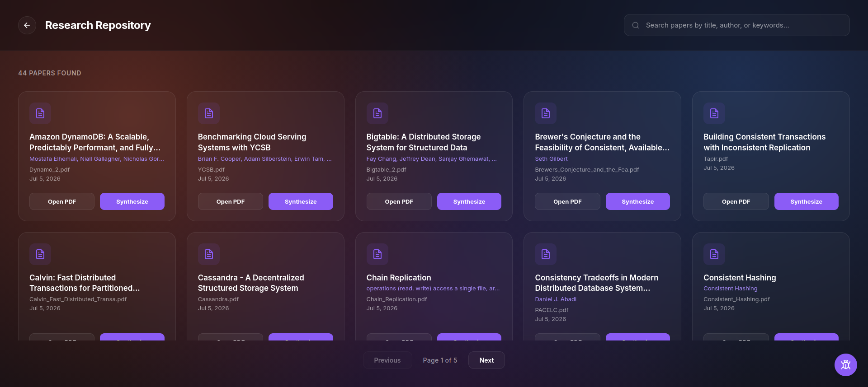Click document icon on Bigtable card
Image resolution: width=868 pixels, height=387 pixels.
[x=377, y=113]
